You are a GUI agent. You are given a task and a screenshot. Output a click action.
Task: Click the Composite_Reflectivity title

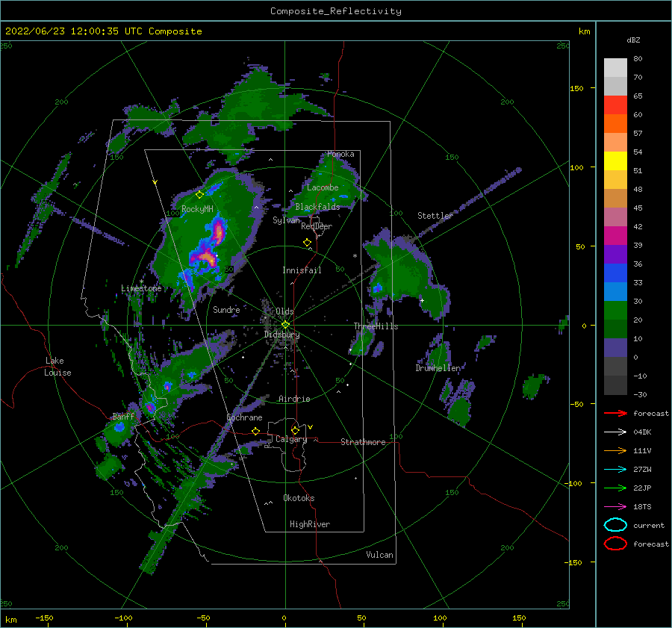pos(335,11)
